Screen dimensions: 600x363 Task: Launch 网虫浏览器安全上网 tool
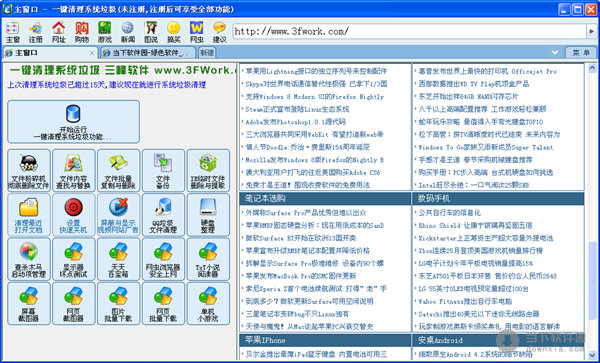click(163, 259)
